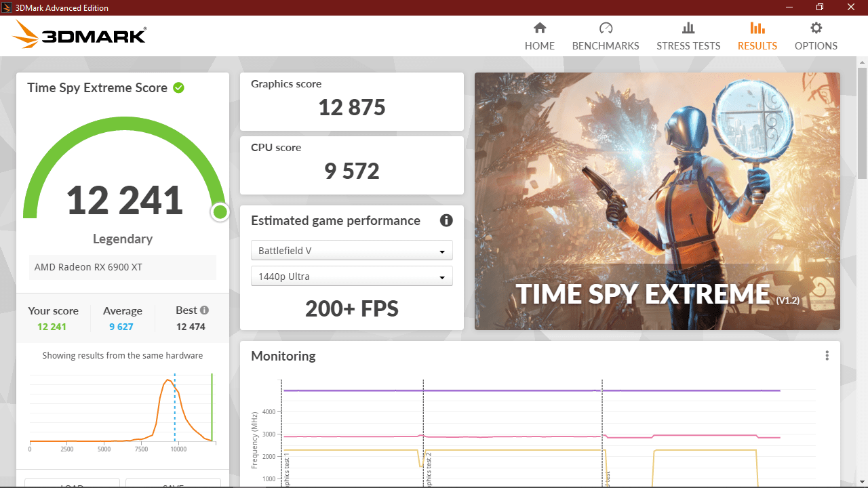
Task: Click the vertical scrollbar thumb
Action: coord(862,122)
